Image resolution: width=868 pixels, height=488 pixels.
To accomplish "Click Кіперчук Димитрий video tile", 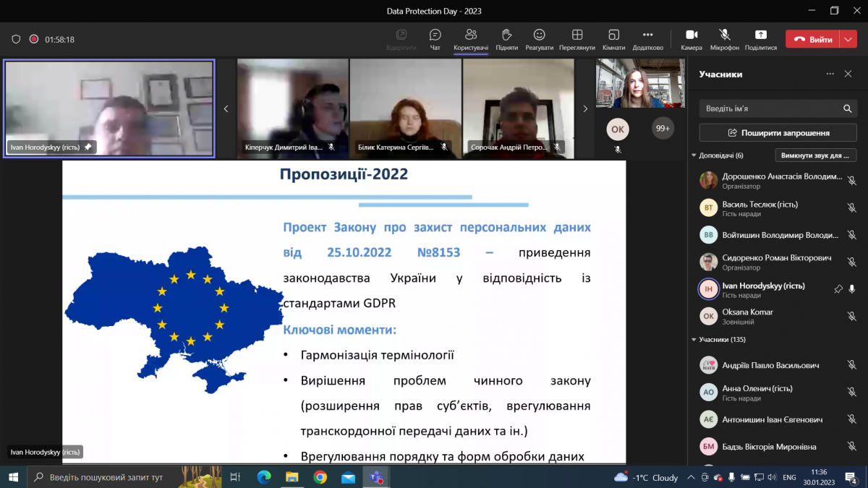I will (293, 108).
